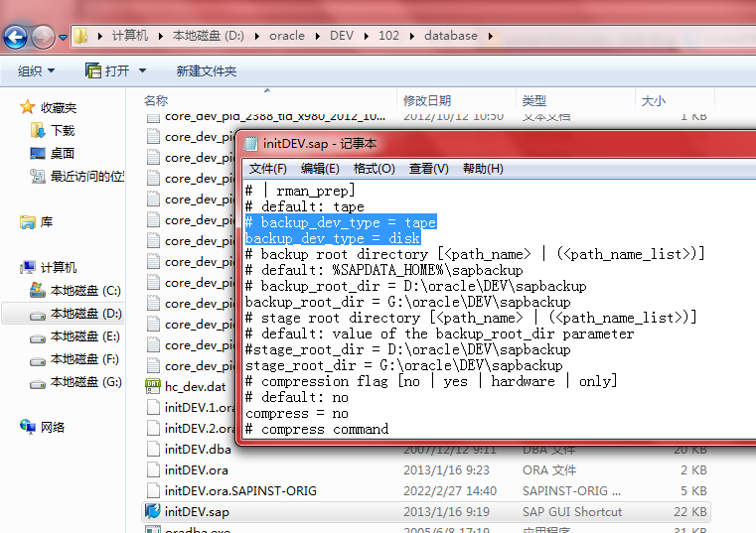Select 102 in the address breadcrumb
756x533 pixels.
pyautogui.click(x=388, y=36)
